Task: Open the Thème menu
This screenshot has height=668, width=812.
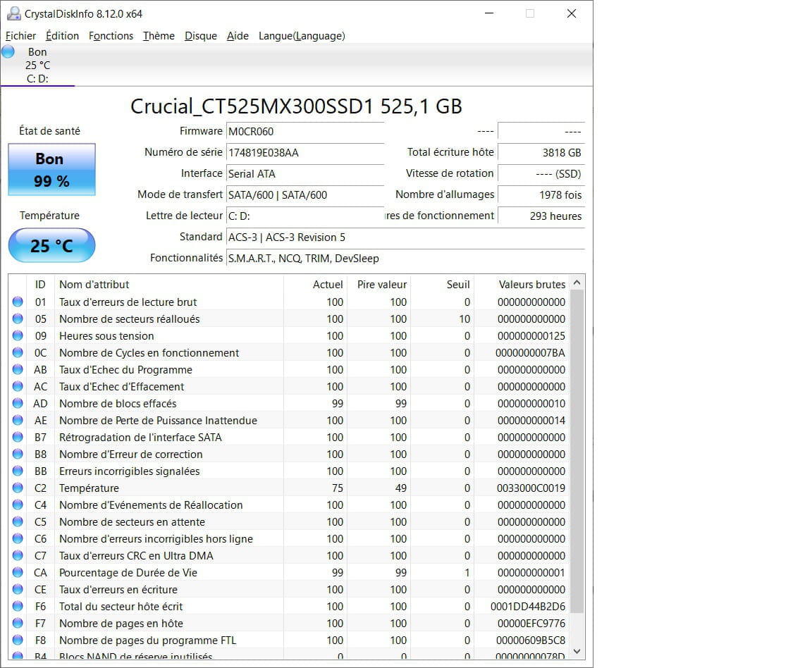Action: click(x=159, y=36)
